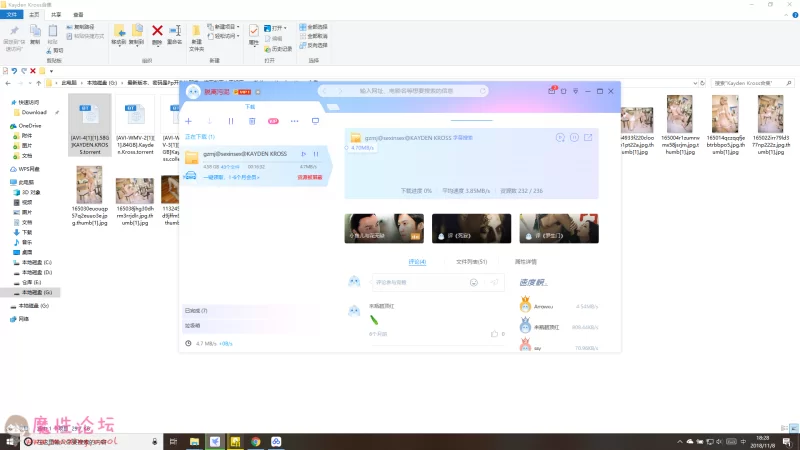The image size is (800, 450).
Task: Click the Xunlei user avatar
Action: click(x=193, y=91)
